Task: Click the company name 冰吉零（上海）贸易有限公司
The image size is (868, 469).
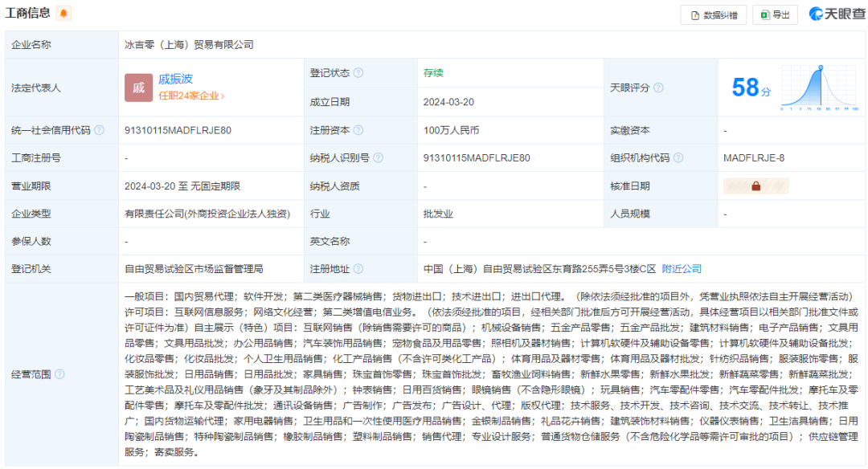Action: [189, 45]
